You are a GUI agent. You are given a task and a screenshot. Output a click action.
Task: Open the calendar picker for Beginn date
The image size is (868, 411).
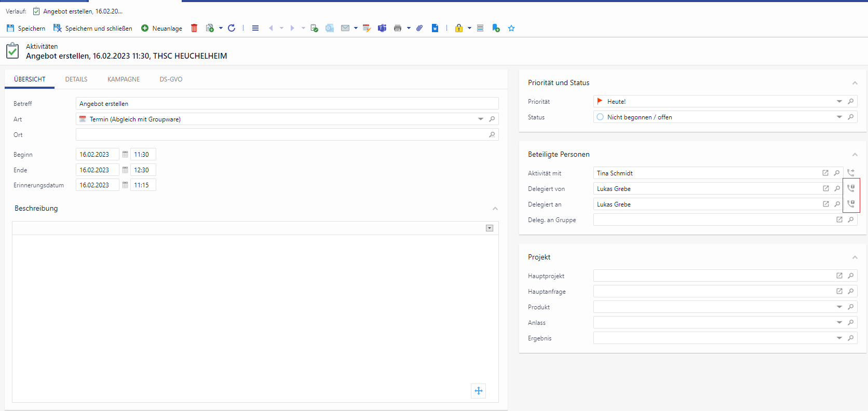click(x=125, y=155)
